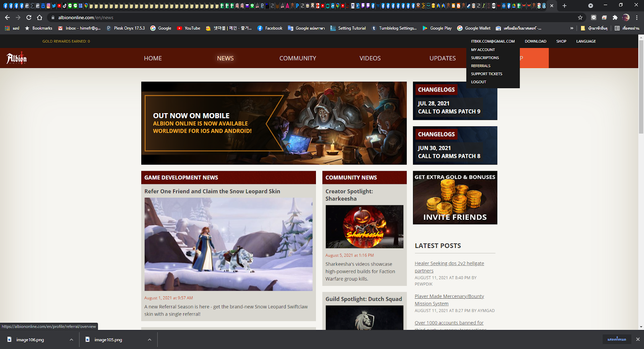Go to Videos navigation tab

[370, 58]
